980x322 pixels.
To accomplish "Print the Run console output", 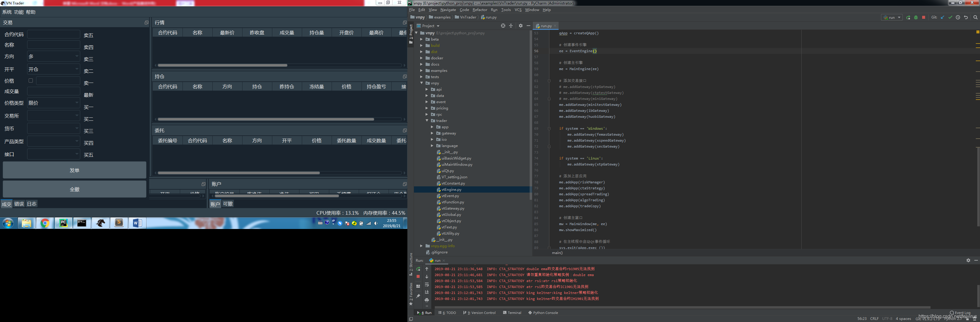I will 427,300.
